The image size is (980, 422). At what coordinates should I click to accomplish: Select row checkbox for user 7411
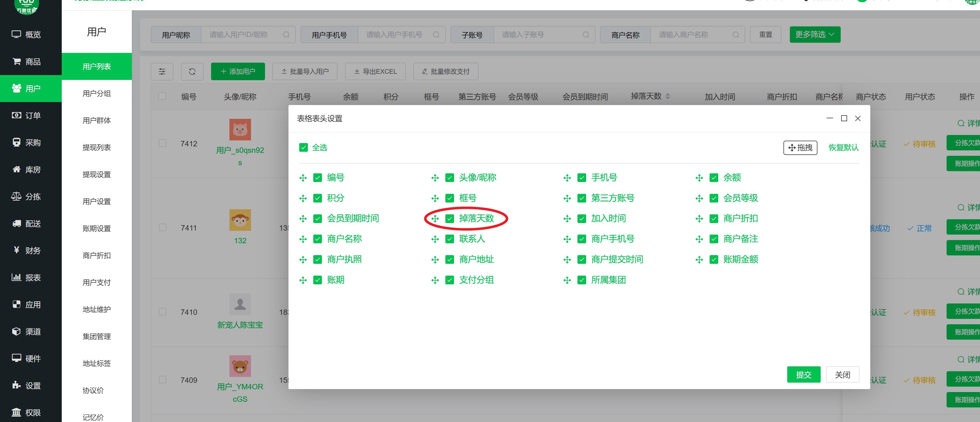tap(163, 227)
